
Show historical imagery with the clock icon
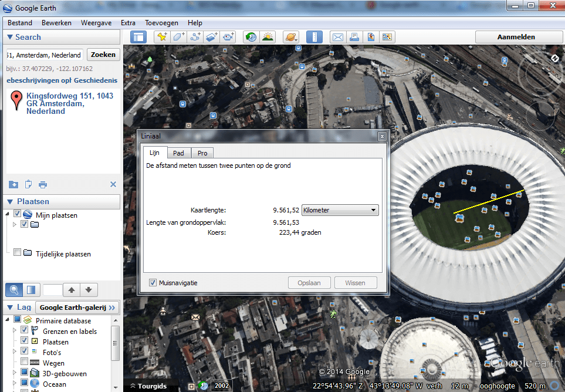tap(251, 37)
